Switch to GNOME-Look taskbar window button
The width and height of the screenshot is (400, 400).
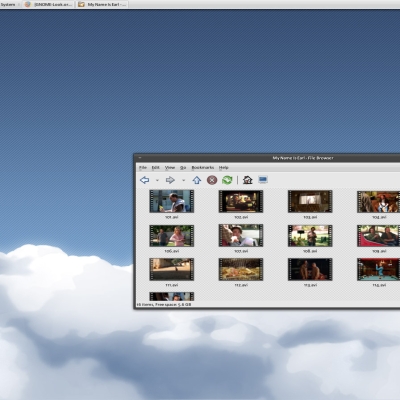49,4
